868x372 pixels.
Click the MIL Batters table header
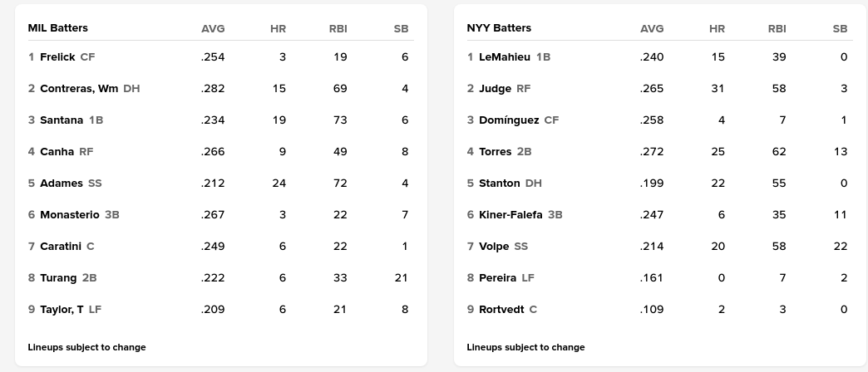click(x=57, y=28)
